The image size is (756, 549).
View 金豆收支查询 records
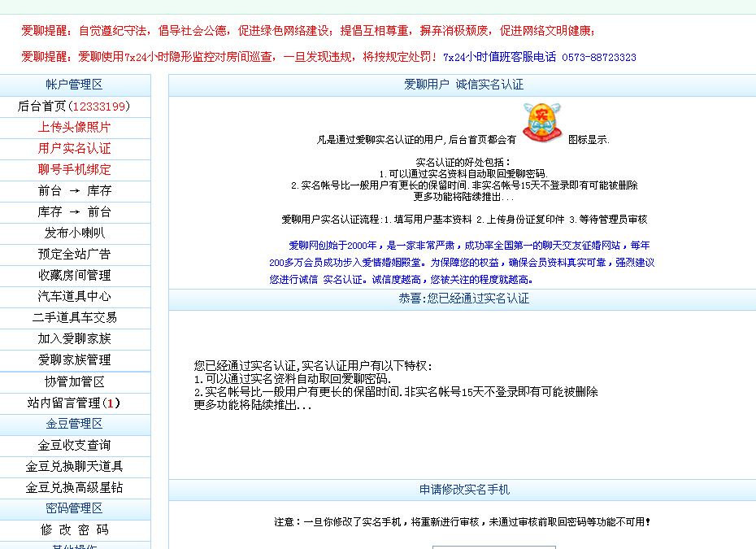coord(74,445)
